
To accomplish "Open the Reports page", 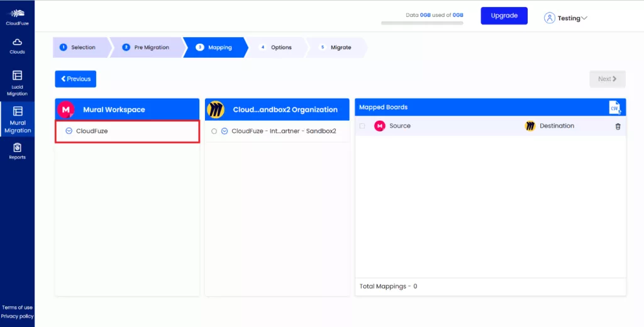I will point(17,151).
